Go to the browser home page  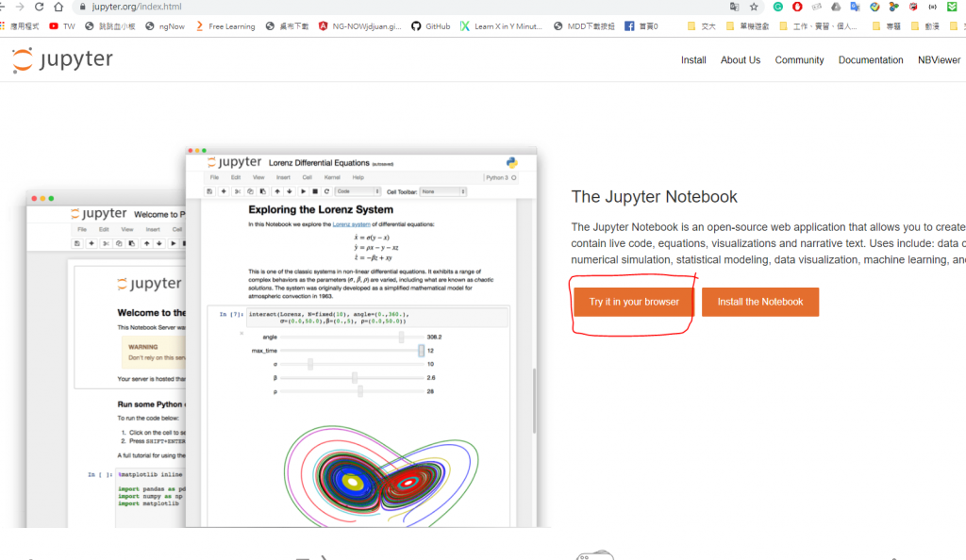tap(58, 7)
